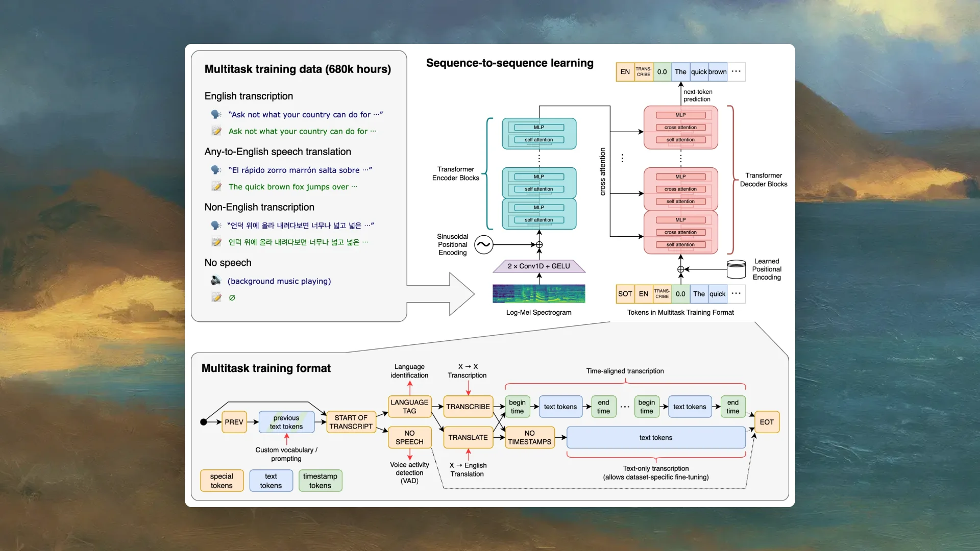Click the black start dot before PREV
This screenshot has height=551, width=980.
(204, 422)
